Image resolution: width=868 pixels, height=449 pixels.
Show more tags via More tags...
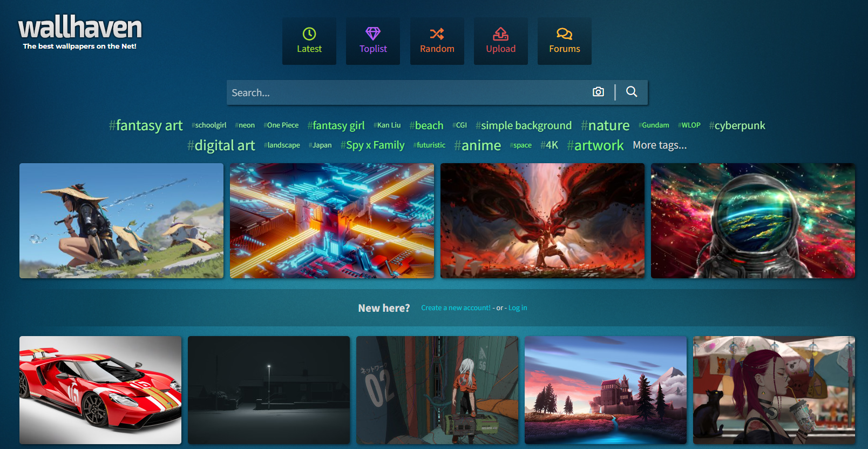(x=660, y=145)
